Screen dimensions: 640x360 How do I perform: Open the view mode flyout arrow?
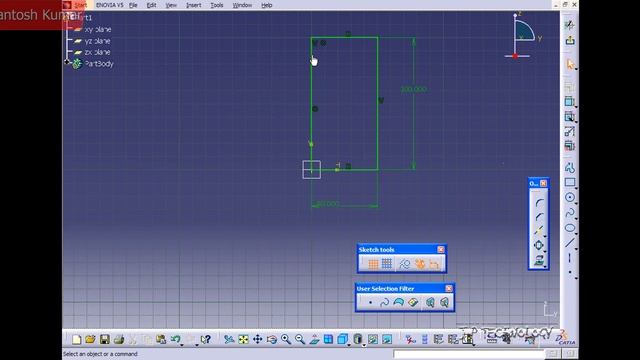364,344
